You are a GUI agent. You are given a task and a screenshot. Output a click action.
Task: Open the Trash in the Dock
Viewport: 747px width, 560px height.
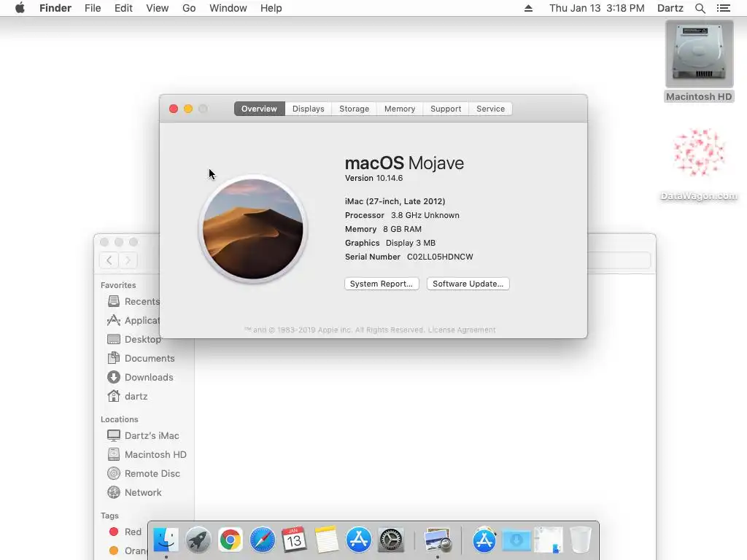[580, 540]
